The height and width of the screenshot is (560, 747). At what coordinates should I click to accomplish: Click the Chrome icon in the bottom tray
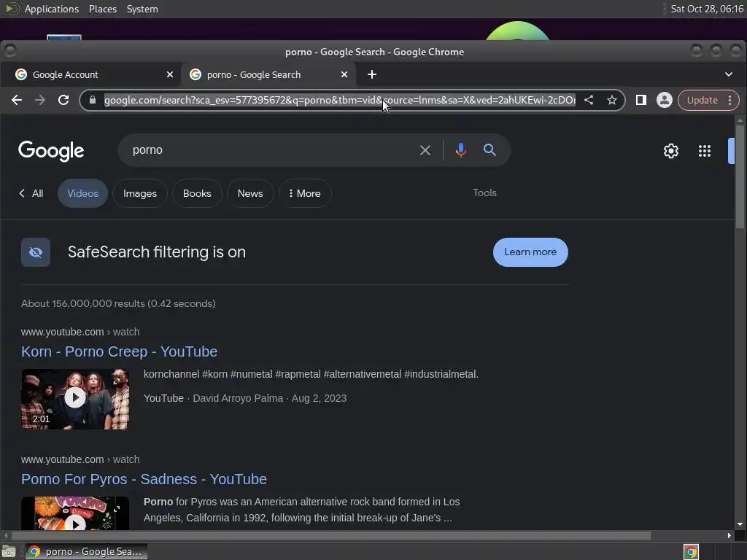coord(691,552)
